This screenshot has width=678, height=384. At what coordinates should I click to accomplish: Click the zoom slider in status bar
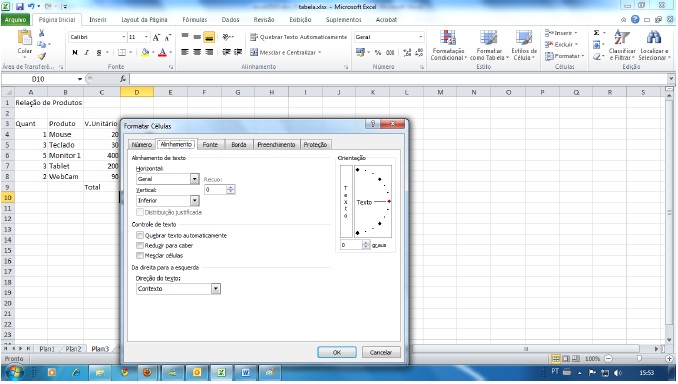click(x=639, y=358)
